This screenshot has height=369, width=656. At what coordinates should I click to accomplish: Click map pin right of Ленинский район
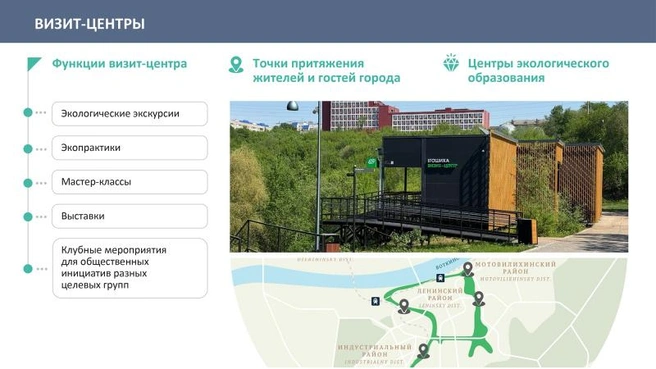pos(479,299)
